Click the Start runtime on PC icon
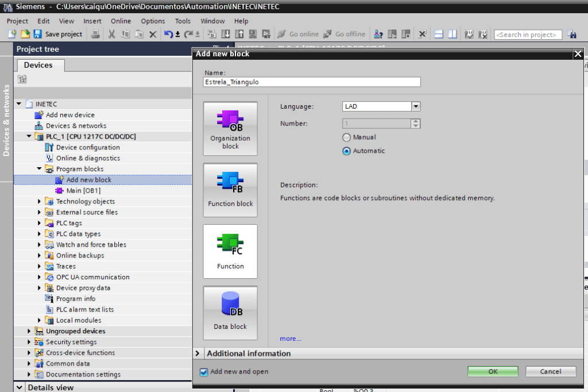 pyautogui.click(x=266, y=34)
